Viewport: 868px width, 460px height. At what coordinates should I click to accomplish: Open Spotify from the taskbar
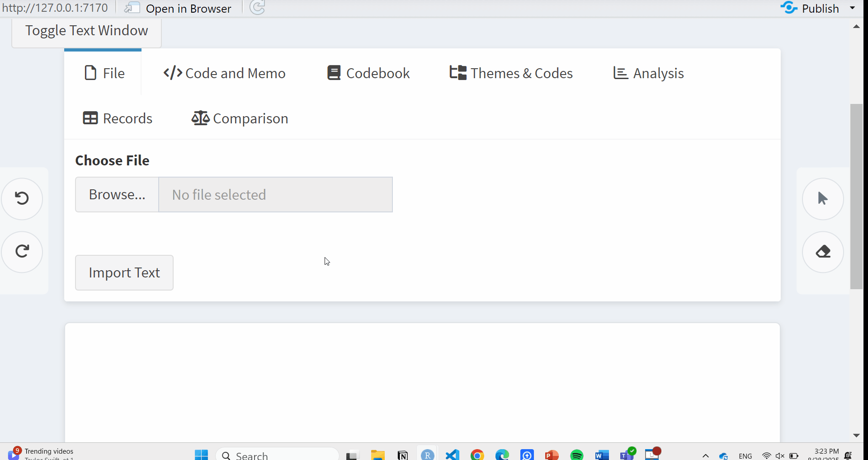[x=576, y=455]
